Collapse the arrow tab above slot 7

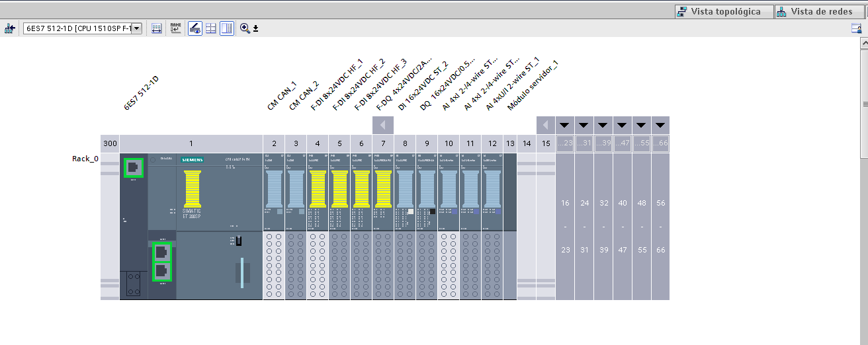coord(383,126)
